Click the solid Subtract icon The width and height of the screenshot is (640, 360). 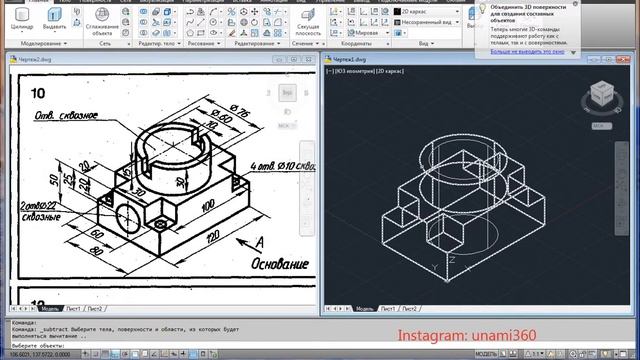[143, 22]
